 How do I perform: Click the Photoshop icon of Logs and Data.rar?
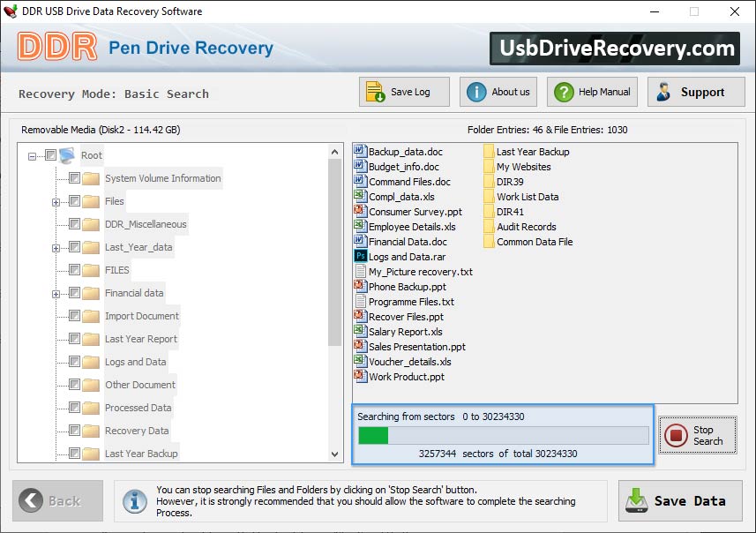(x=361, y=256)
